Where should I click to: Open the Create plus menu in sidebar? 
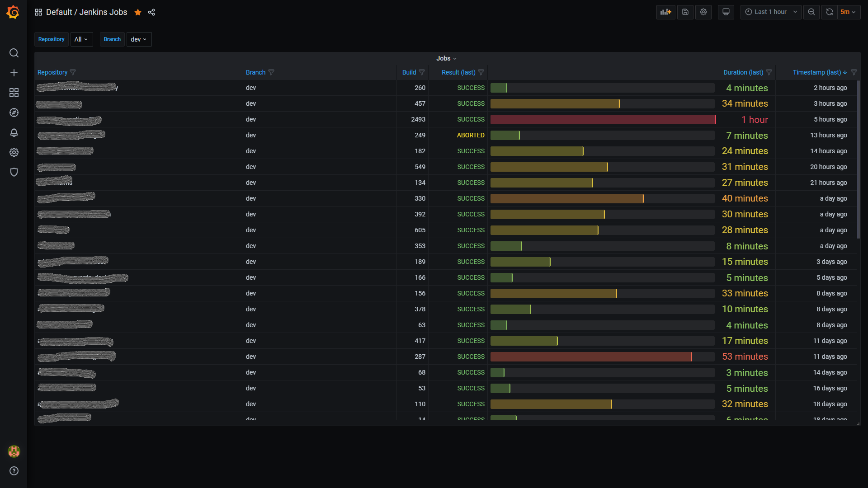(14, 73)
